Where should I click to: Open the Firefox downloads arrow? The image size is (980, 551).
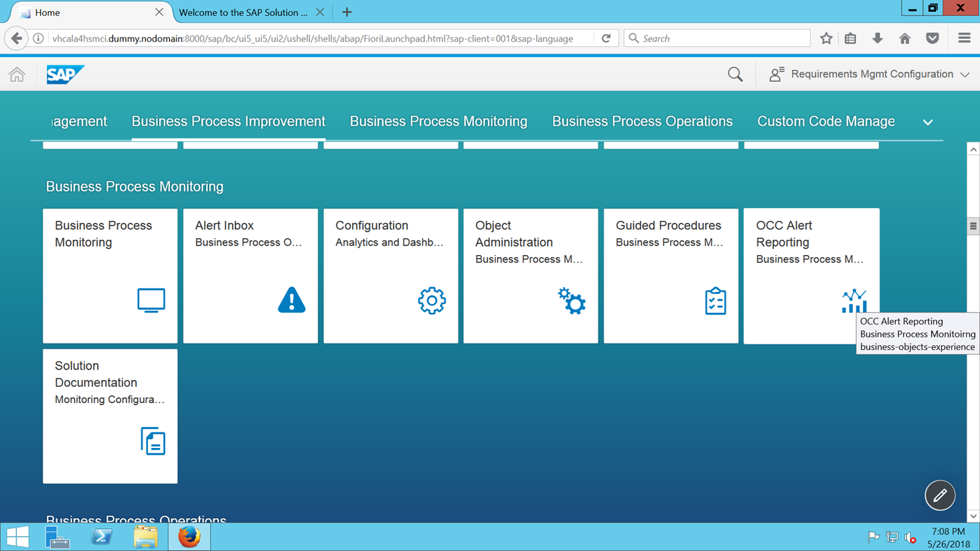878,39
